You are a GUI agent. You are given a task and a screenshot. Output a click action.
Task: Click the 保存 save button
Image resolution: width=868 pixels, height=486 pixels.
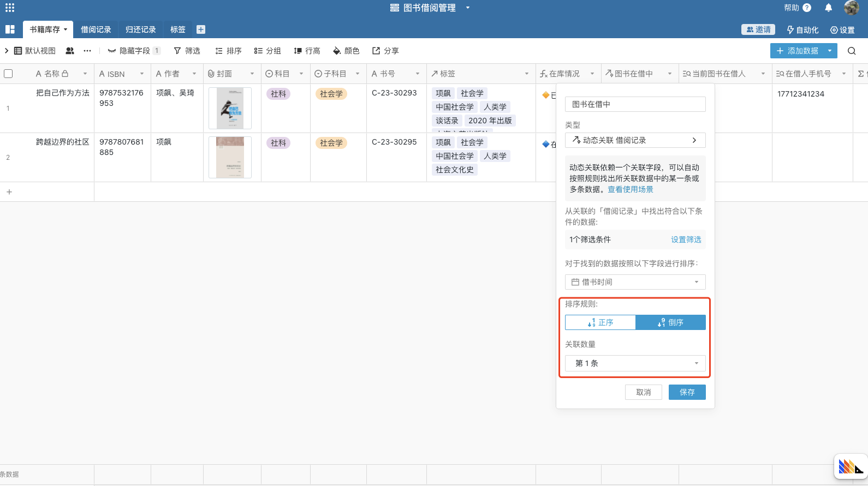(687, 392)
